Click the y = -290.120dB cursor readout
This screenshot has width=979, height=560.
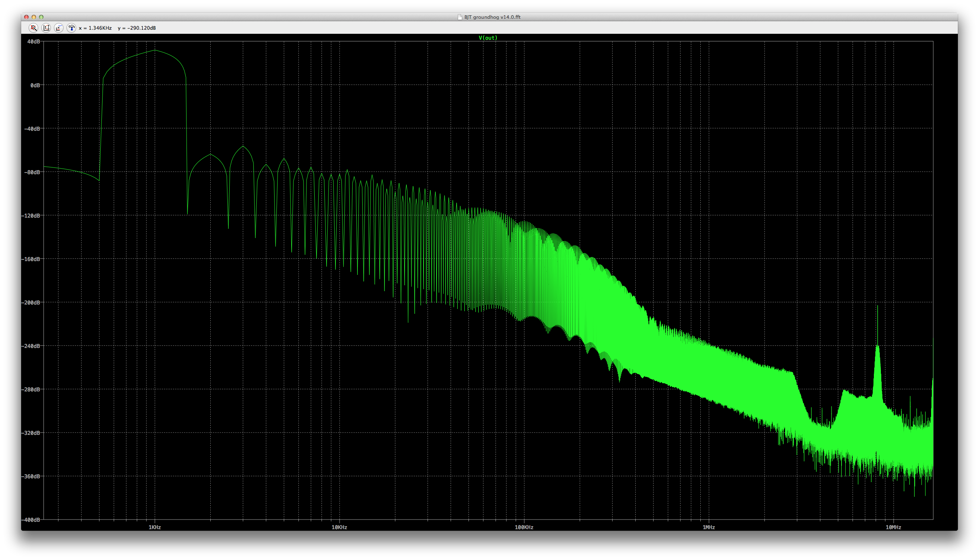[x=137, y=28]
